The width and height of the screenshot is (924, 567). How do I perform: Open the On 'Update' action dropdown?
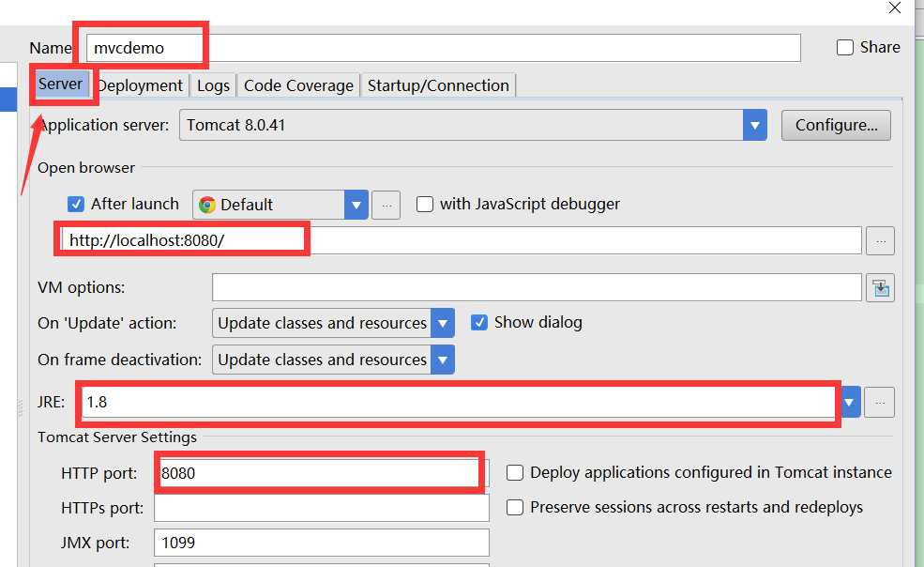(333, 323)
